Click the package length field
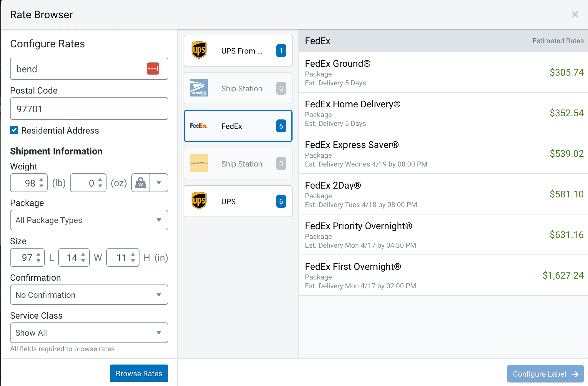The width and height of the screenshot is (588, 386). (x=27, y=257)
